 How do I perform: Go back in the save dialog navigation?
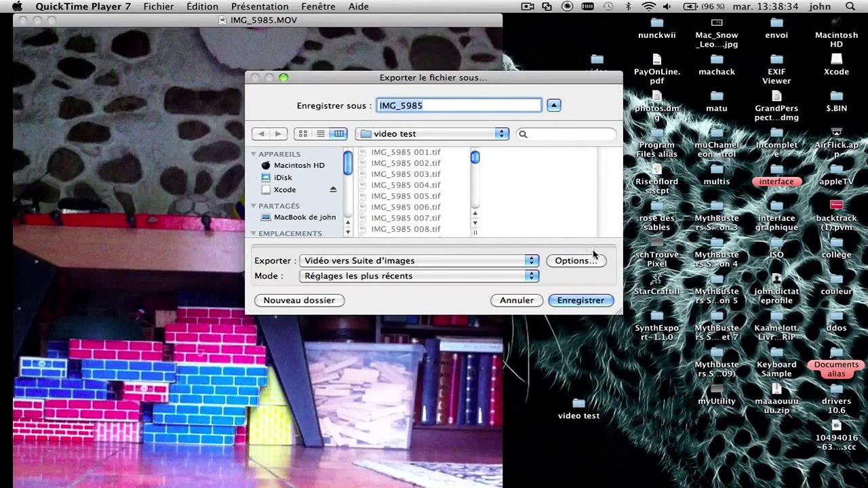click(261, 134)
